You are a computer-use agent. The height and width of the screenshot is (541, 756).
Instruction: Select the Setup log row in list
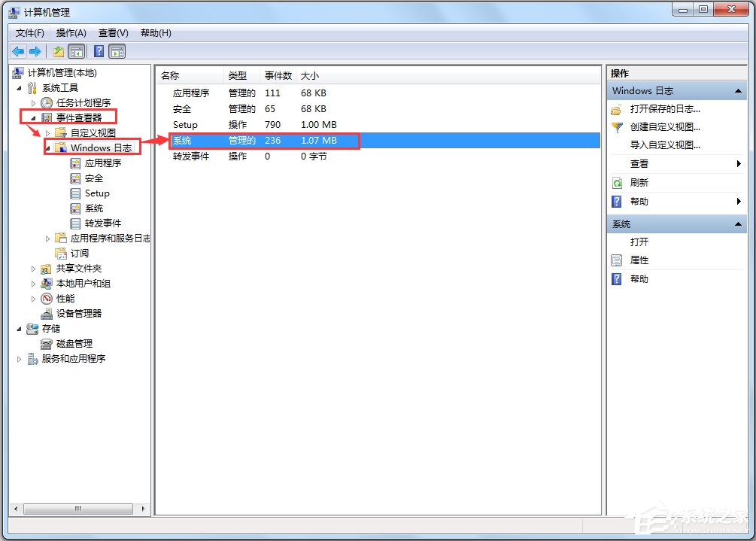[x=185, y=125]
